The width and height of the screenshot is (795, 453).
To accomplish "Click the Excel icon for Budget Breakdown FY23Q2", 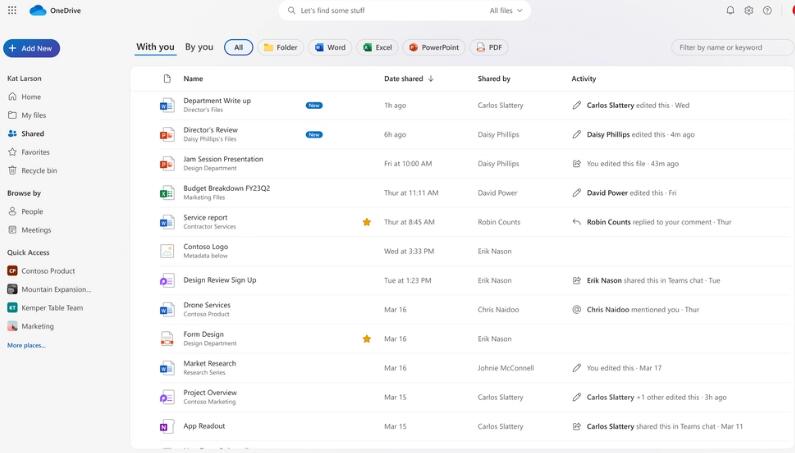I will tap(167, 193).
